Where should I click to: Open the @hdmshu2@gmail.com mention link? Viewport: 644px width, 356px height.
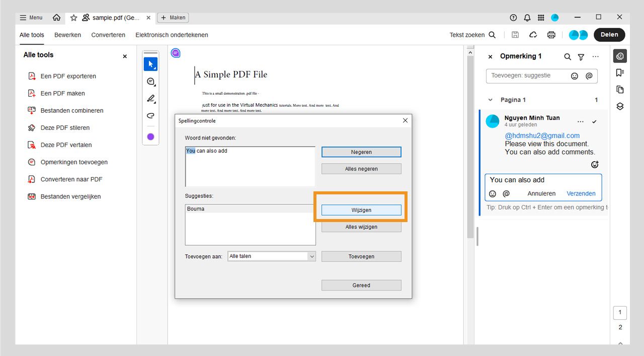[x=542, y=135]
